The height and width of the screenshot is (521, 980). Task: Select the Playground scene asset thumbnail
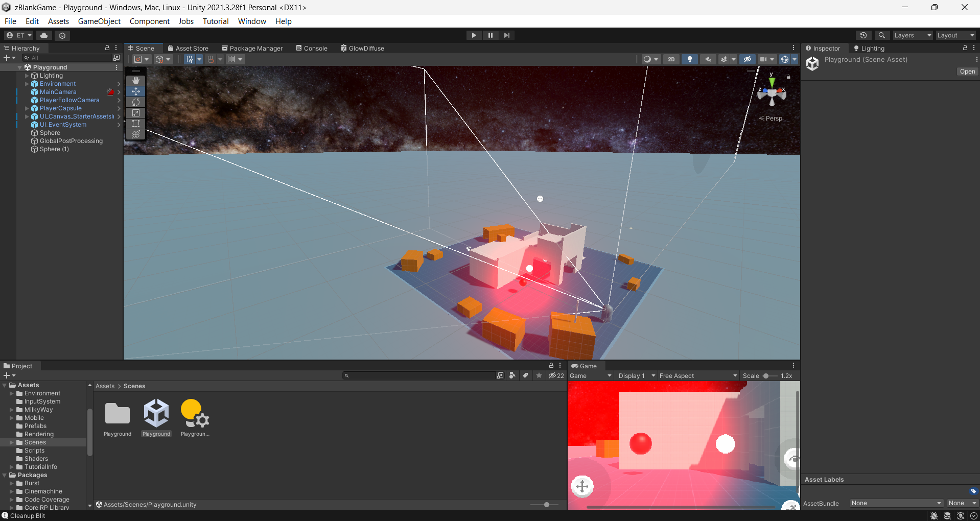[x=156, y=418]
